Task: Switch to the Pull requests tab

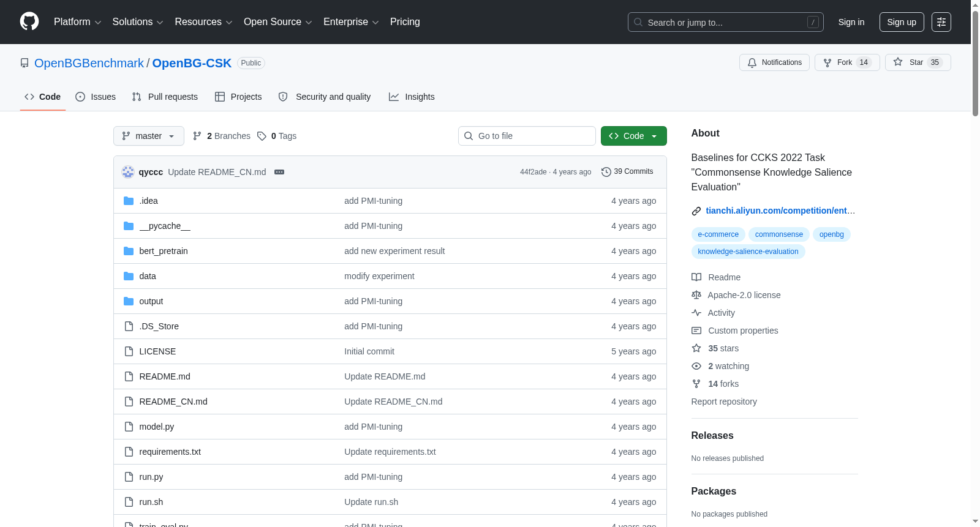Action: click(x=165, y=97)
